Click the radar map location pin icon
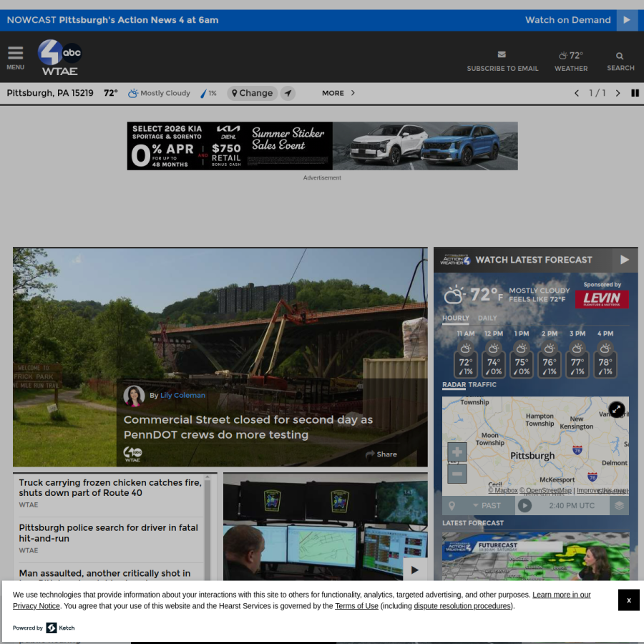The image size is (644, 644). click(x=452, y=506)
